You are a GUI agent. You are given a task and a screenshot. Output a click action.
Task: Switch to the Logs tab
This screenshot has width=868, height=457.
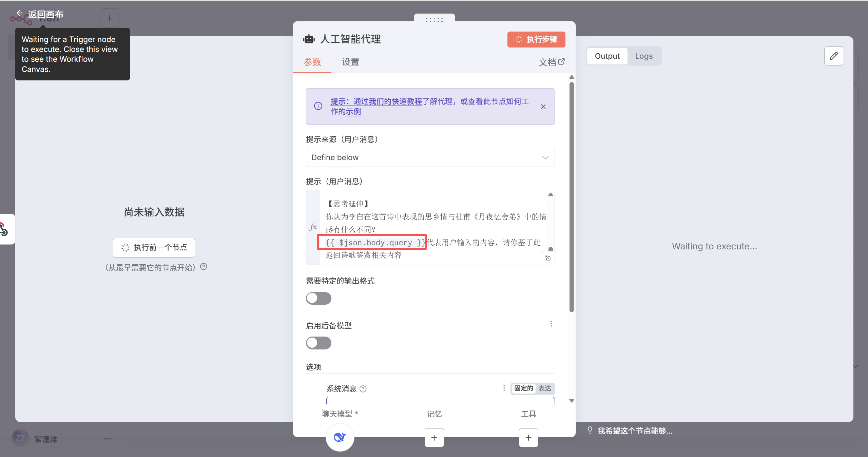643,56
